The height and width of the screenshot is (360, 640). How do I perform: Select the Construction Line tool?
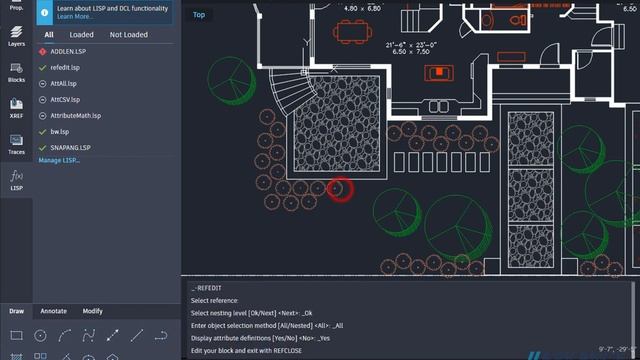113,336
